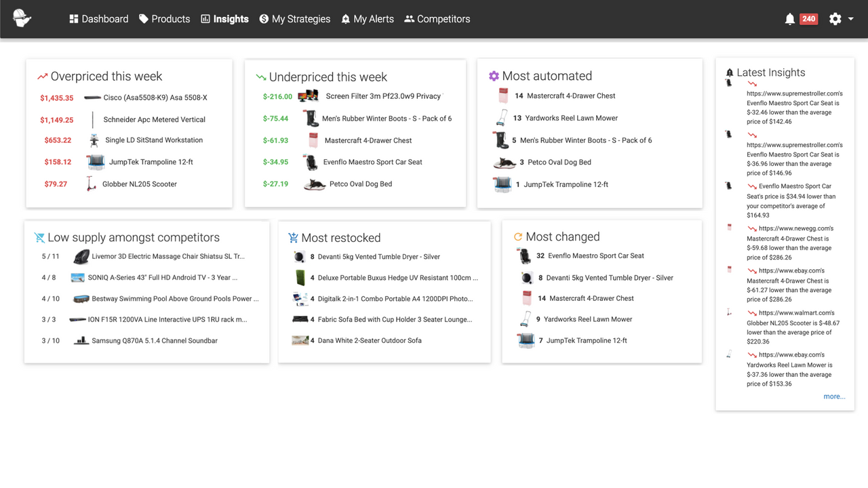
Task: Click the more... link under Latest Insights
Action: [x=833, y=396]
